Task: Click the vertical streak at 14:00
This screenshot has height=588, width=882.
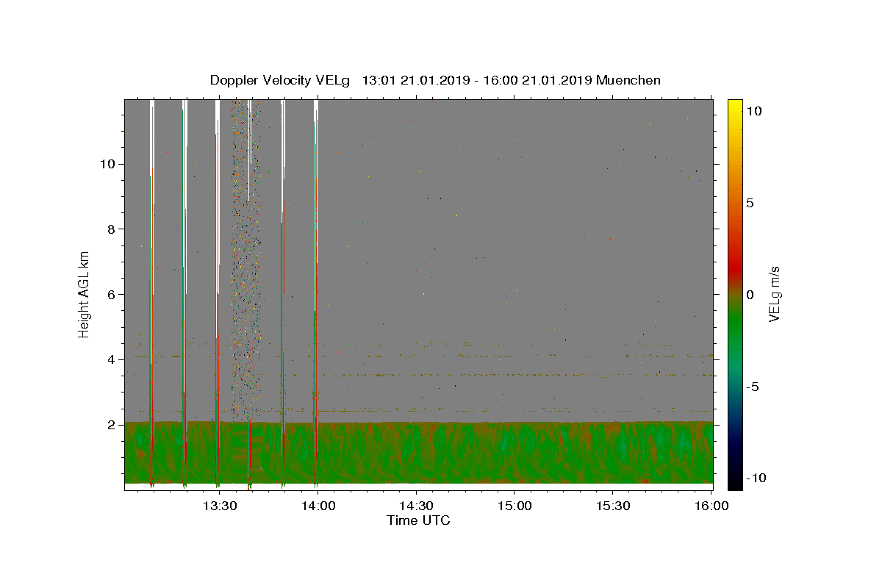Action: (x=316, y=294)
